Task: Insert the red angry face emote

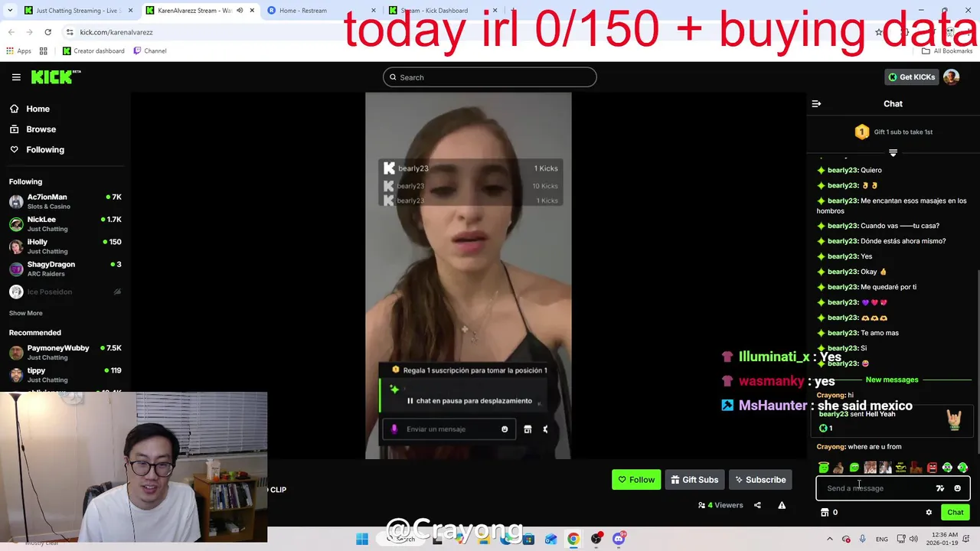Action: (932, 468)
